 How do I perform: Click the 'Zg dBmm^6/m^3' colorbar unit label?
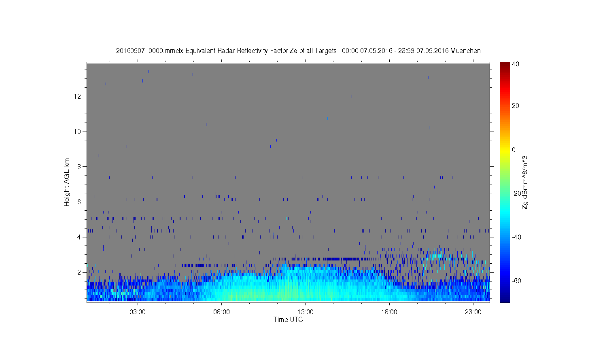525,182
